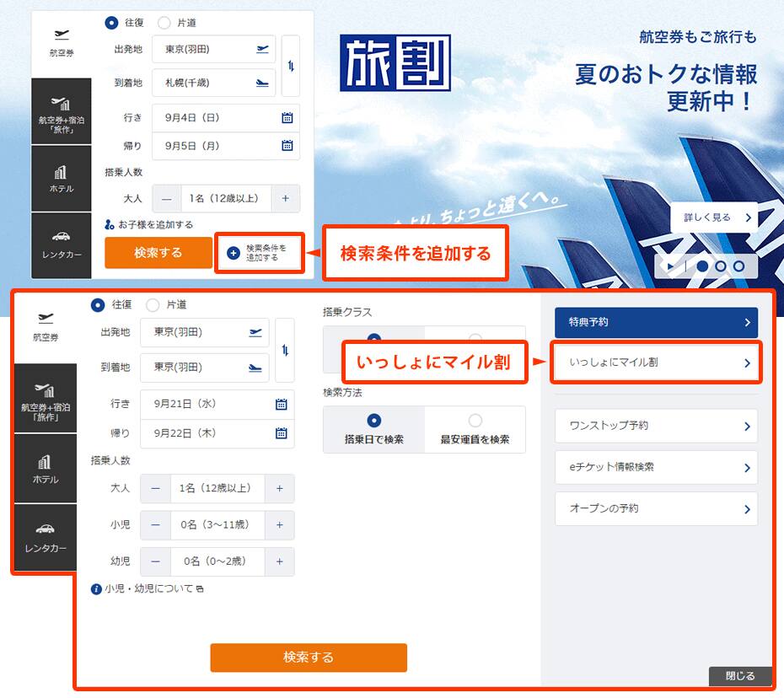Image resolution: width=784 pixels, height=698 pixels.
Task: Click the 小児・幼児について info icon
Action: click(96, 588)
